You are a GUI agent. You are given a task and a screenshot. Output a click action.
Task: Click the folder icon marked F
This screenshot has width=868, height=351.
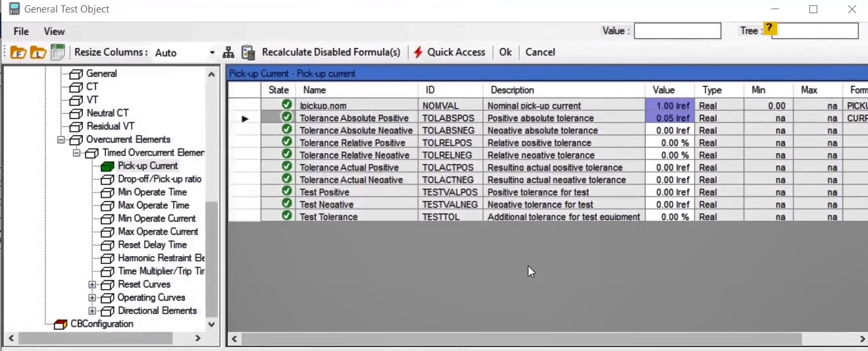click(x=17, y=53)
